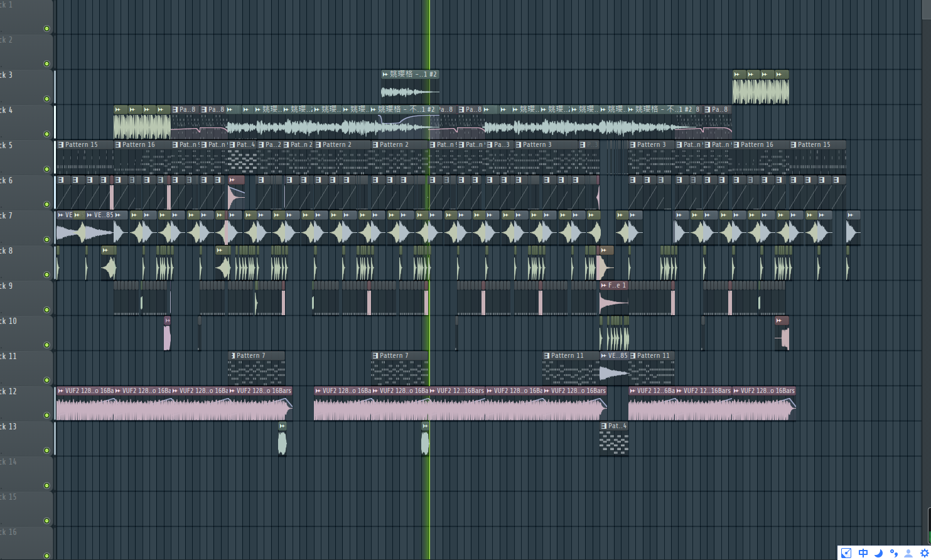Click the moon icon in the IME toolbar

[878, 552]
